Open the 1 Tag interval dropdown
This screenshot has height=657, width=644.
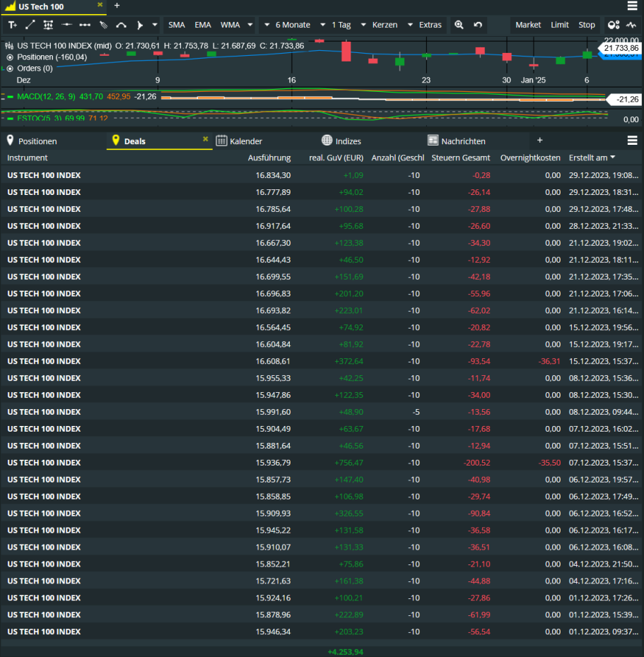coord(336,25)
